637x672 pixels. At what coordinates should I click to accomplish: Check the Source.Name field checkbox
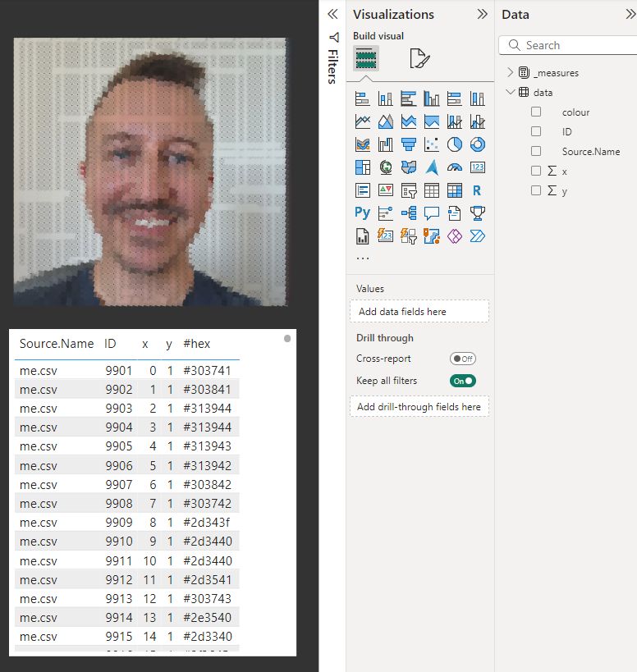(x=536, y=151)
